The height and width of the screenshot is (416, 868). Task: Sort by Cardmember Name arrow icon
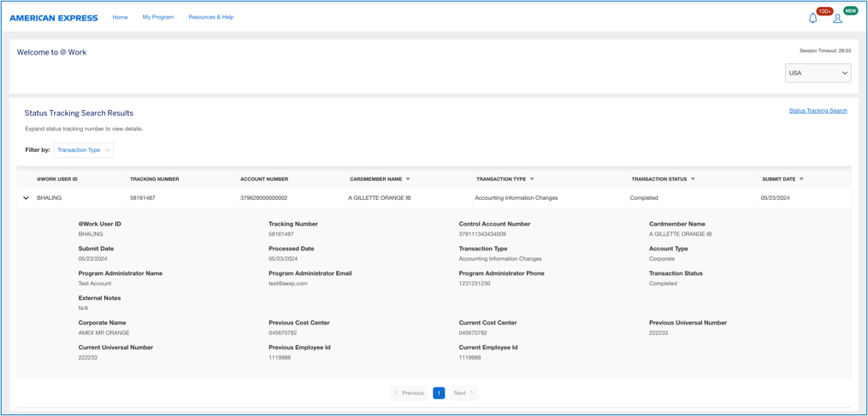click(408, 179)
